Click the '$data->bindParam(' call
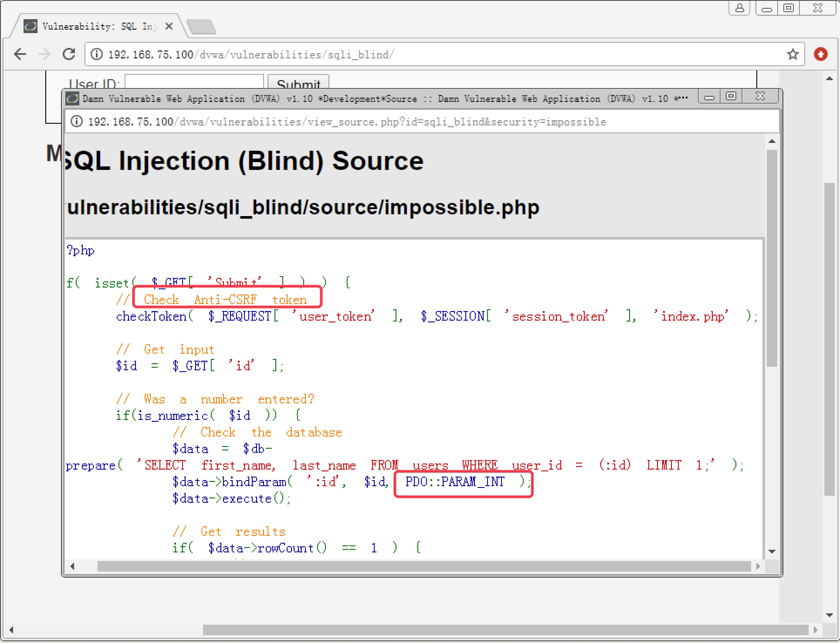This screenshot has width=840, height=643. tap(233, 482)
